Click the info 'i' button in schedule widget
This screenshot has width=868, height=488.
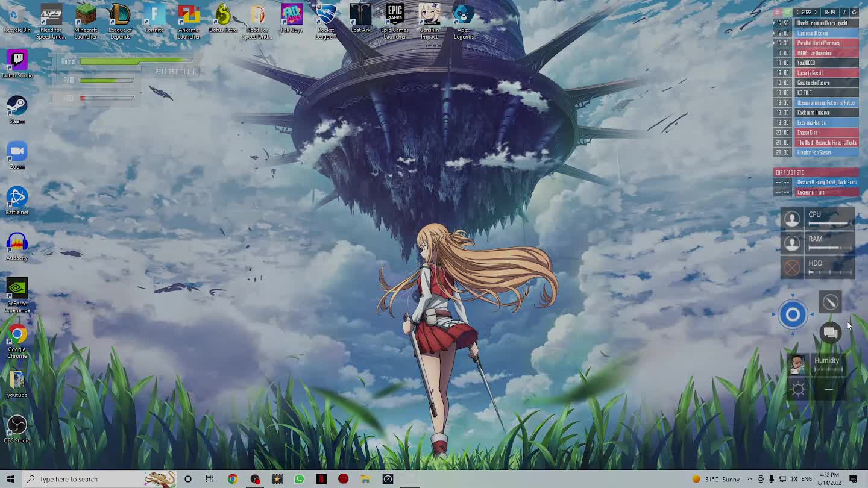(844, 12)
